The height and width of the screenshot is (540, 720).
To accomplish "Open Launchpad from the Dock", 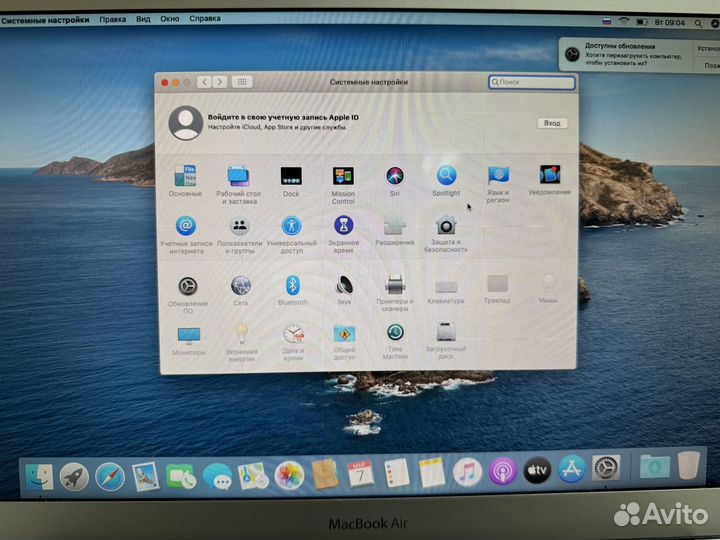I will [74, 477].
